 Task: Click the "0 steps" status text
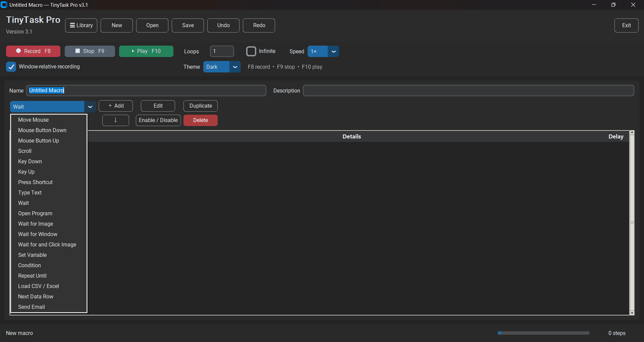pyautogui.click(x=617, y=333)
